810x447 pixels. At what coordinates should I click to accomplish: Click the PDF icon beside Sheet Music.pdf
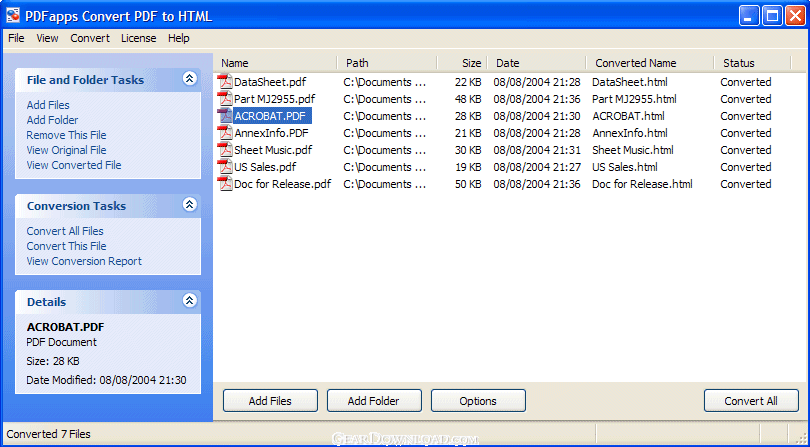pos(225,150)
